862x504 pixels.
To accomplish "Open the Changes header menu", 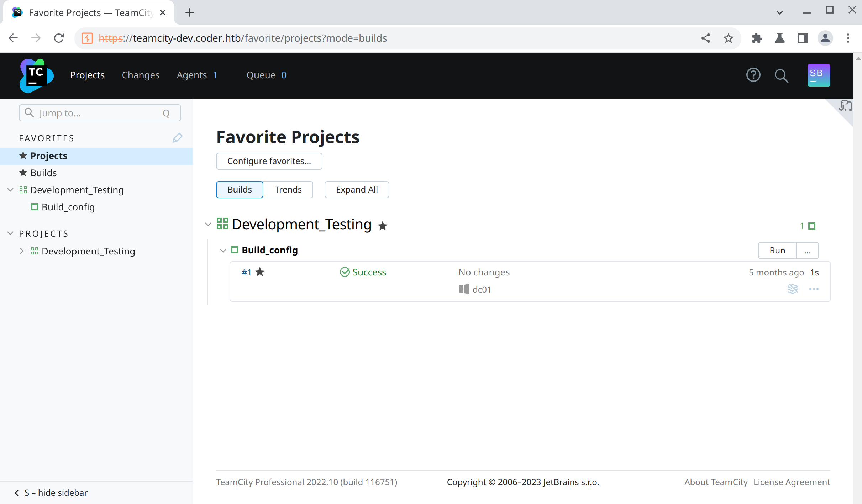I will click(141, 75).
